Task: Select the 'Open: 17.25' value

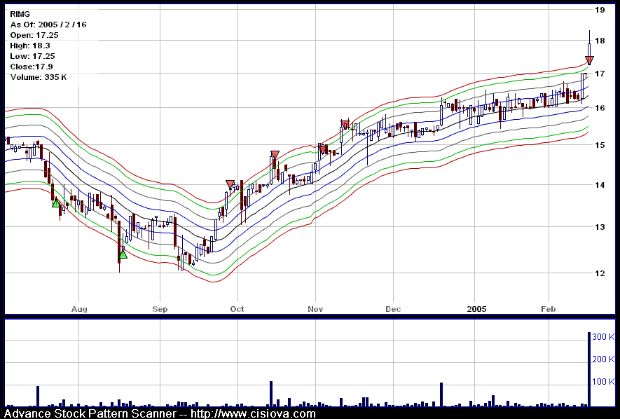Action: click(x=34, y=35)
